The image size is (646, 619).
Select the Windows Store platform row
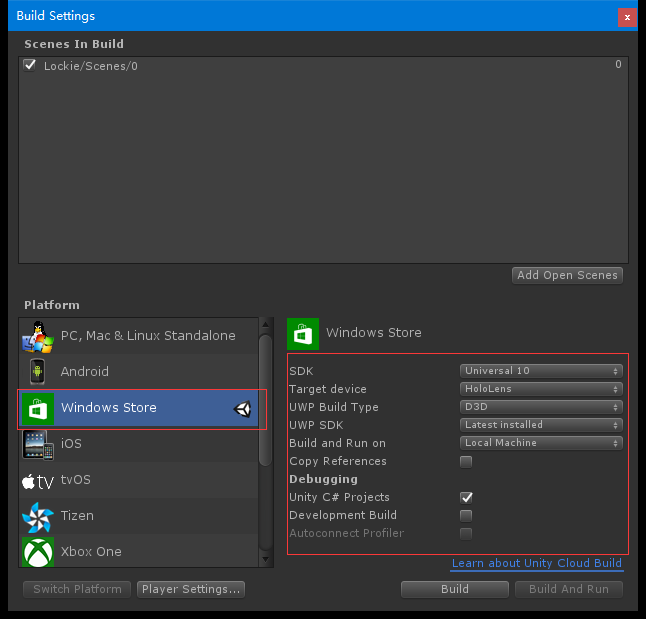pos(139,408)
